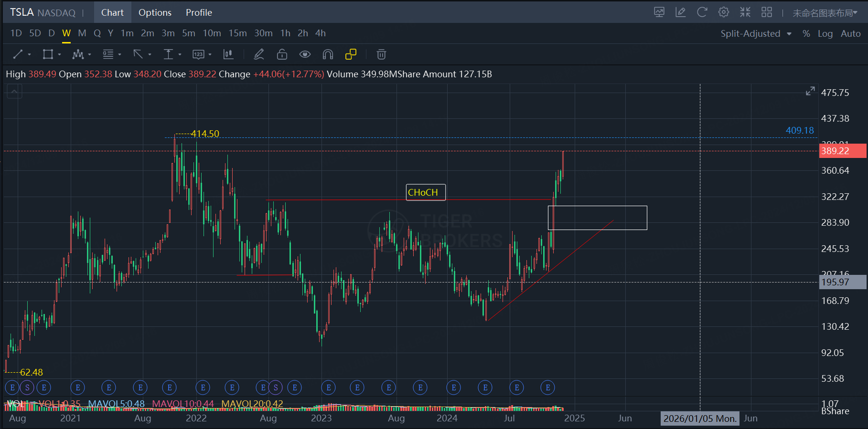Toggle the yellow linked-squares sync icon
This screenshot has width=868, height=429.
[351, 54]
